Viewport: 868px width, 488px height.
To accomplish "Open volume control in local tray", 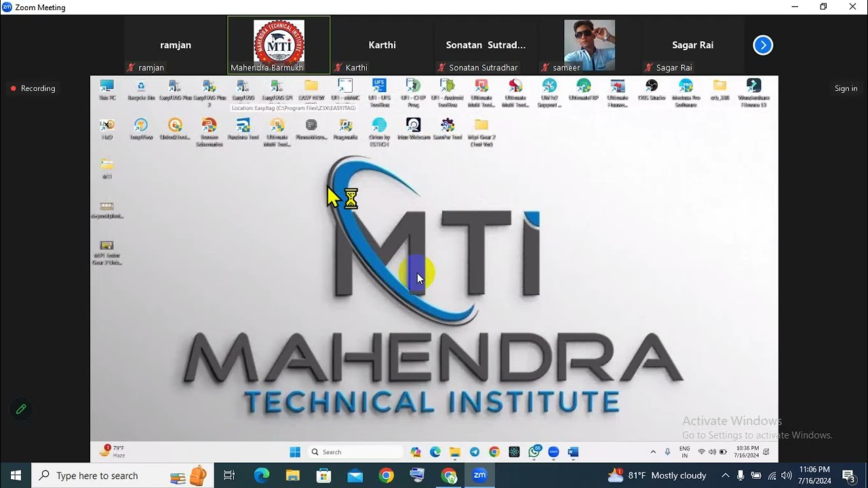I will click(787, 476).
